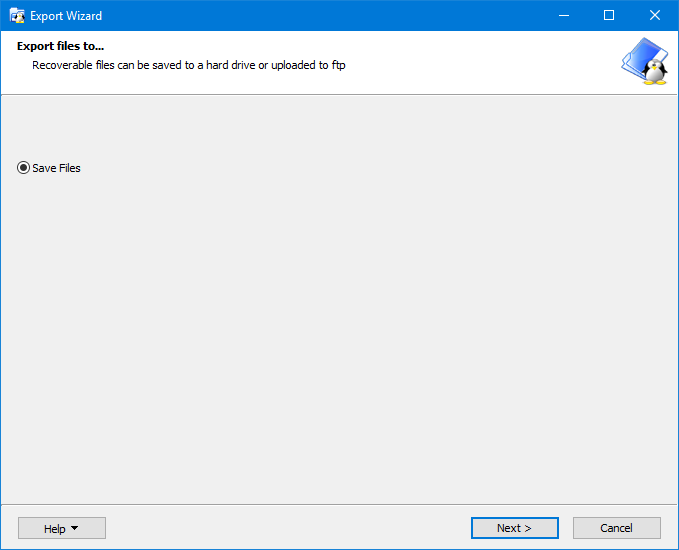The width and height of the screenshot is (679, 550).
Task: Minimize the Export Wizard window
Action: pos(564,16)
